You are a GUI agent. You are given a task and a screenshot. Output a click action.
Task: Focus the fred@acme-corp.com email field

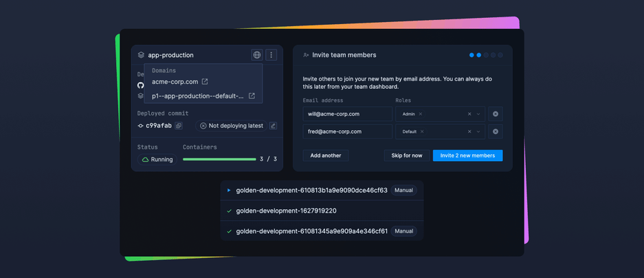coord(348,131)
